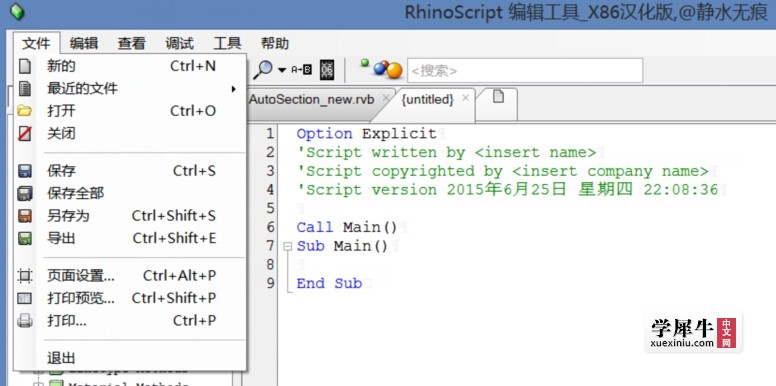The image size is (776, 386).
Task: Click the save as icon beside 另存为
Action: click(x=25, y=216)
